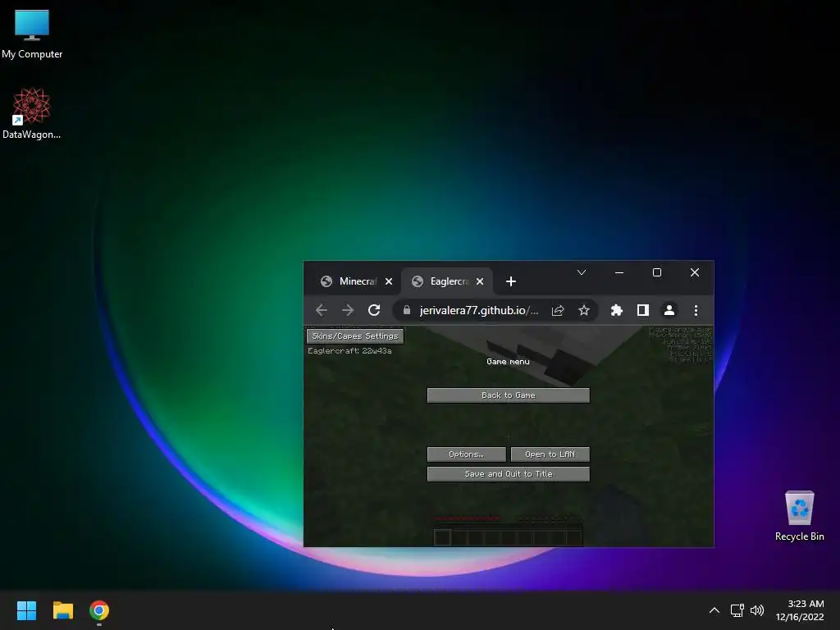The width and height of the screenshot is (840, 630).
Task: Click the Eaglercraft: 22w43a version text
Action: pyautogui.click(x=349, y=351)
